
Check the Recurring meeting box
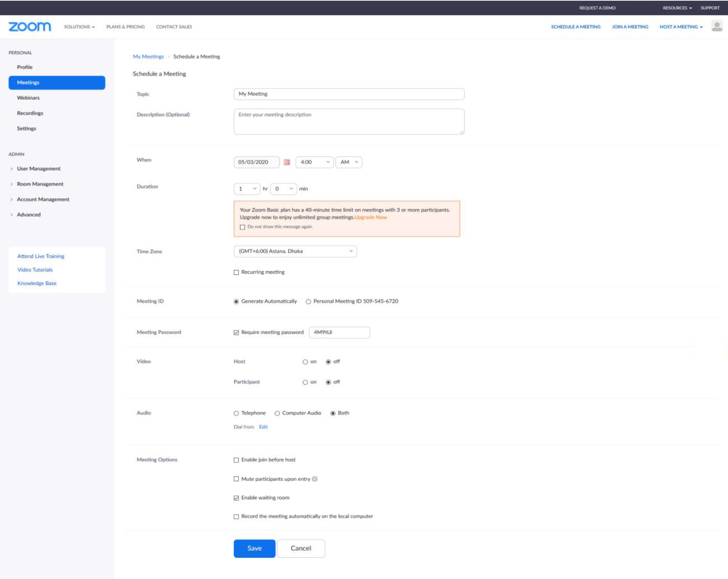tap(236, 272)
